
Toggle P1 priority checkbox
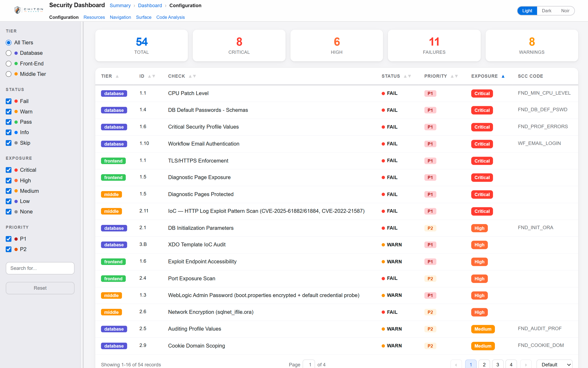(9, 239)
